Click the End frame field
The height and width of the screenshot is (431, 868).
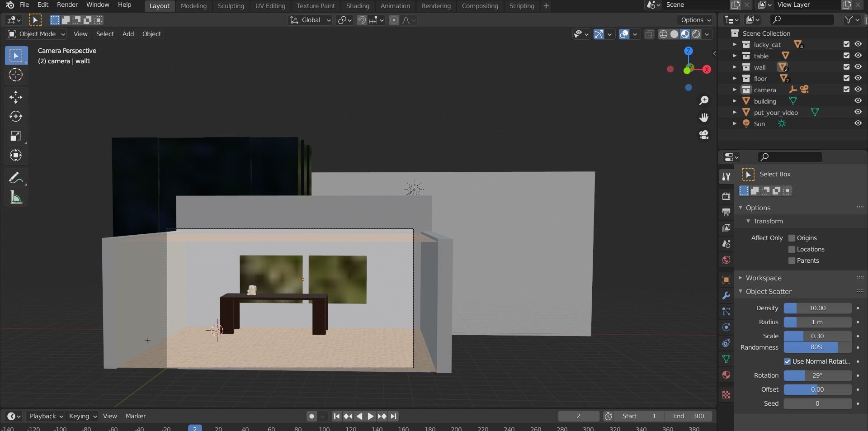pyautogui.click(x=689, y=416)
